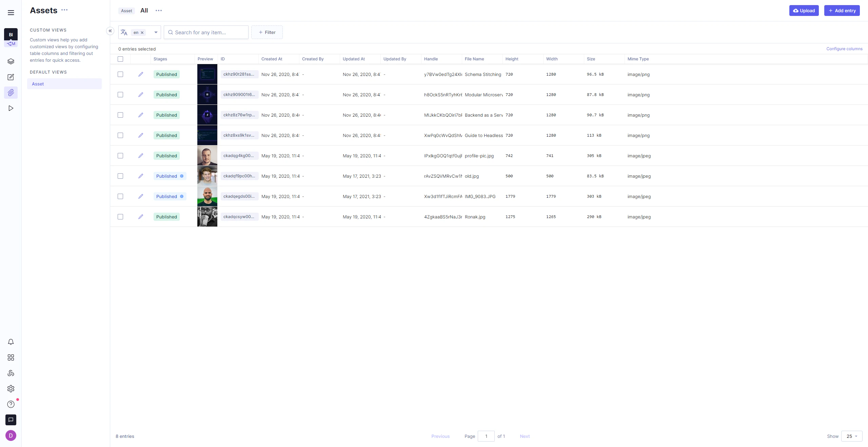Click Add entry button
Screen dimensions: 868x447
tap(842, 10)
